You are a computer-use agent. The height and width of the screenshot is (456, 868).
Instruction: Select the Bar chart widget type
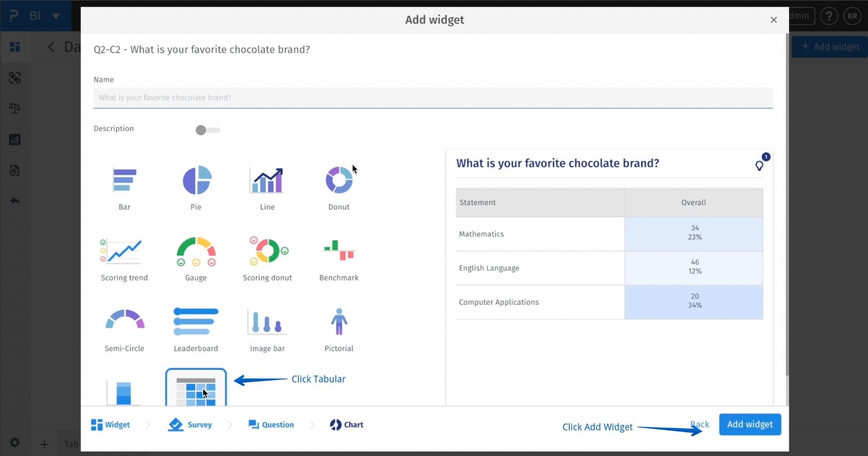pos(124,185)
